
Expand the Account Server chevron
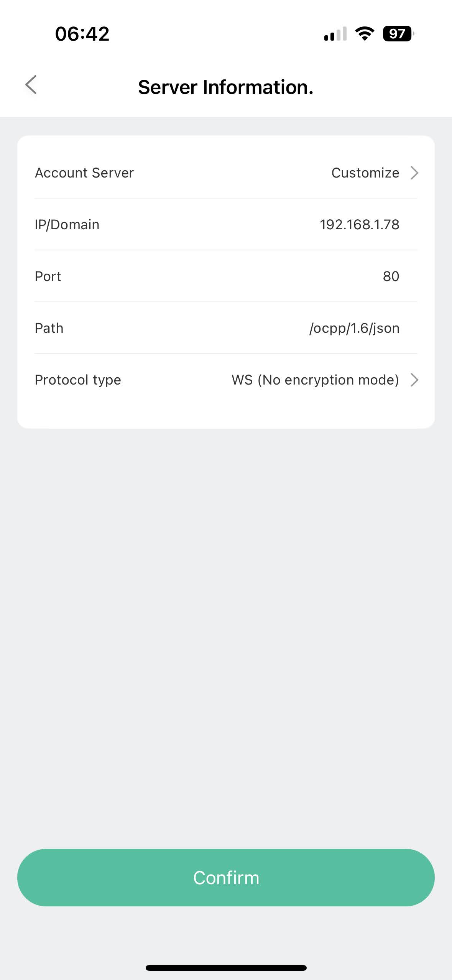pos(414,173)
